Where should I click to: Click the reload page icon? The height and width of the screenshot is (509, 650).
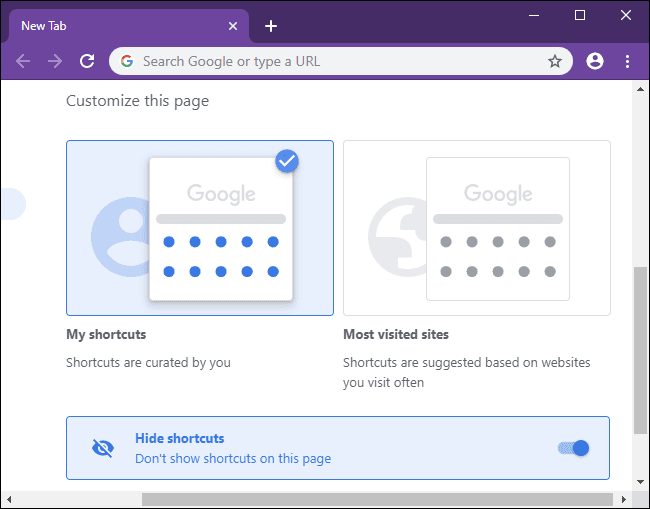[87, 61]
